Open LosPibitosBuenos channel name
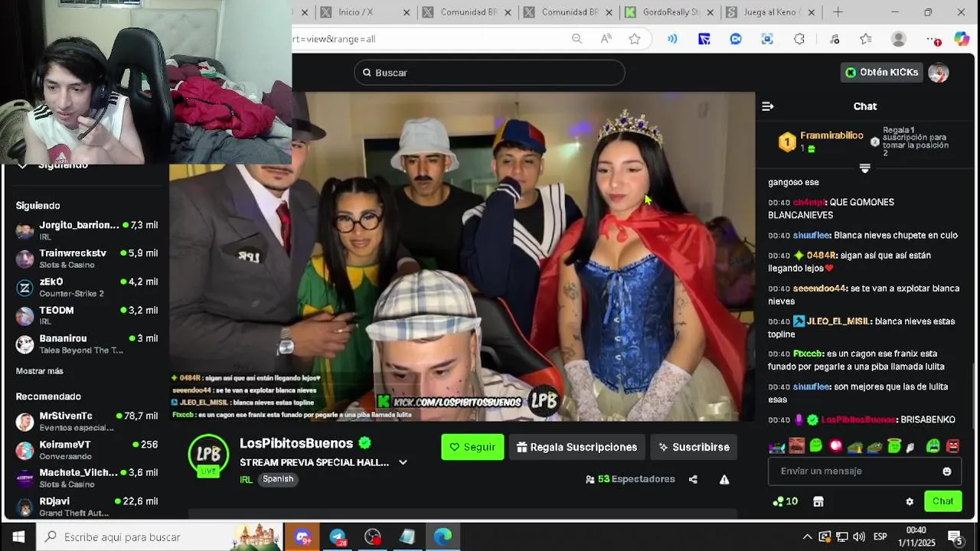 [296, 444]
